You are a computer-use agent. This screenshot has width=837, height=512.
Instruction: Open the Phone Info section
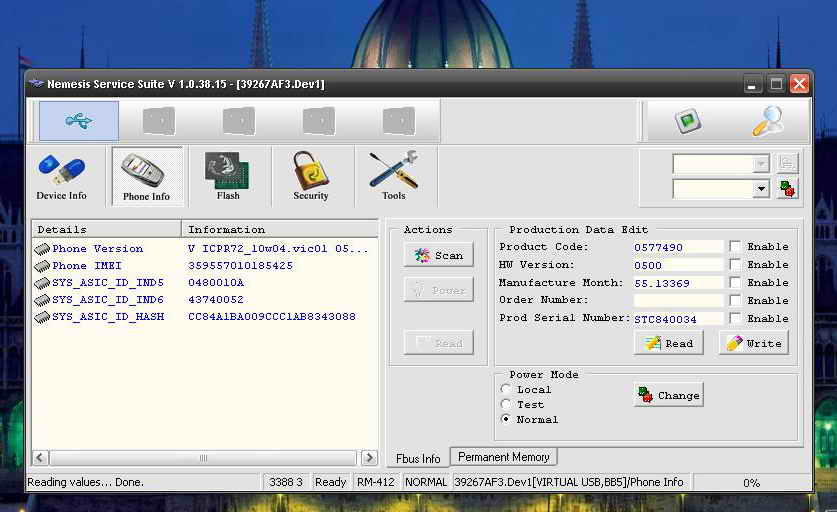tap(147, 177)
